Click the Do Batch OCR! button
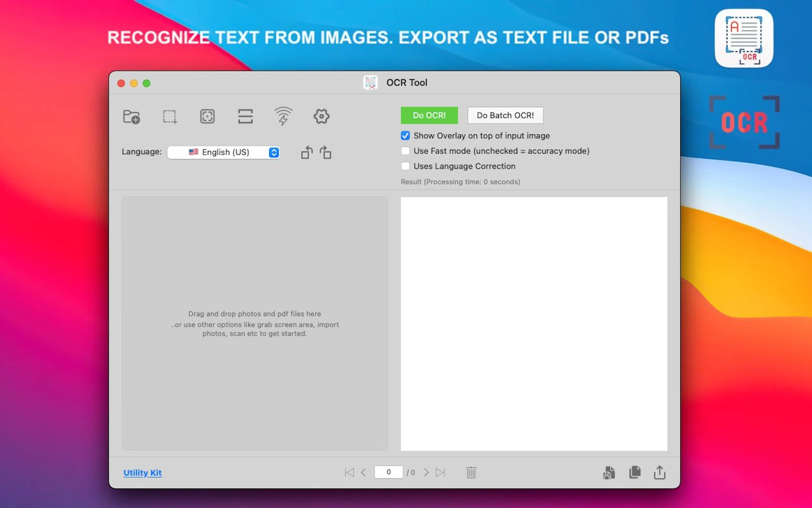 point(505,115)
